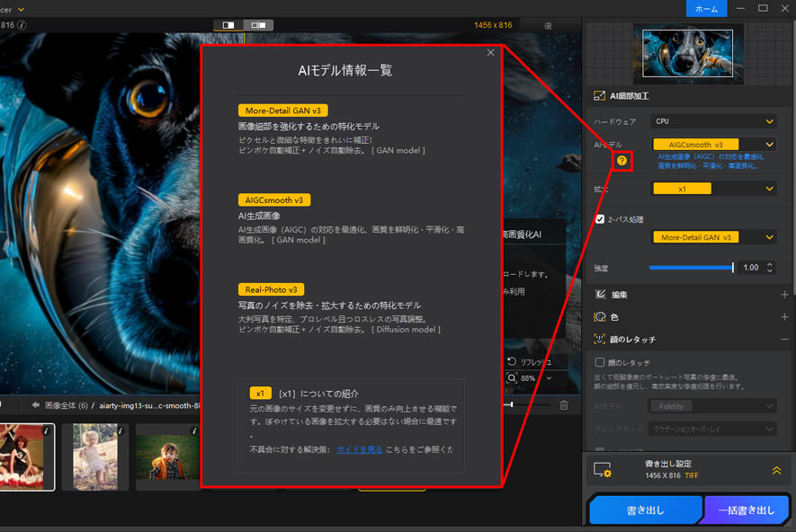
Task: Open the AIモデル AIGCsmooth v3 dropdown
Action: coord(714,145)
